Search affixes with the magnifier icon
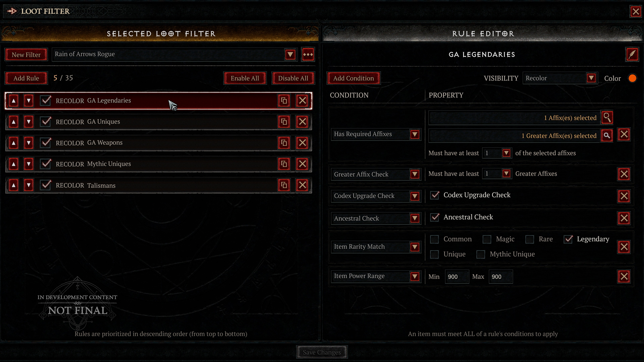The width and height of the screenshot is (644, 362). pyautogui.click(x=607, y=117)
